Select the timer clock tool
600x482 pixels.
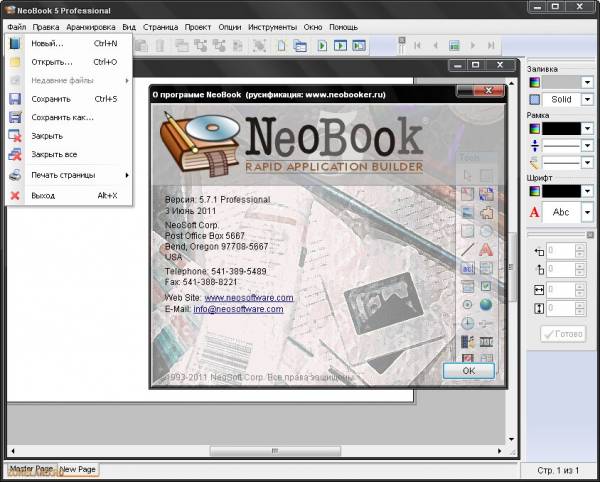[467, 323]
